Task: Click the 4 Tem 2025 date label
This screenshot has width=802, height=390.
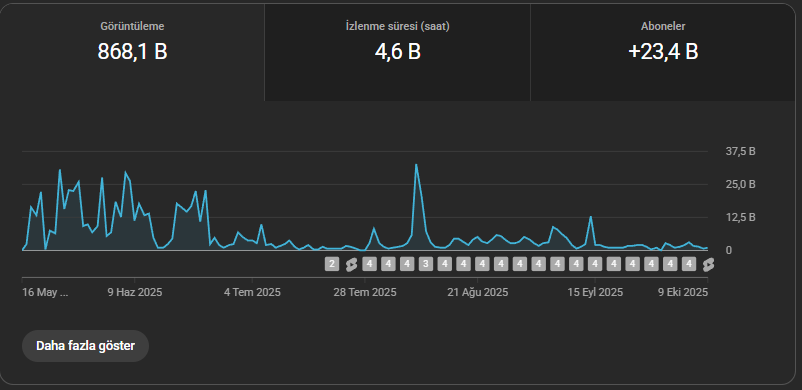Action: click(x=252, y=292)
